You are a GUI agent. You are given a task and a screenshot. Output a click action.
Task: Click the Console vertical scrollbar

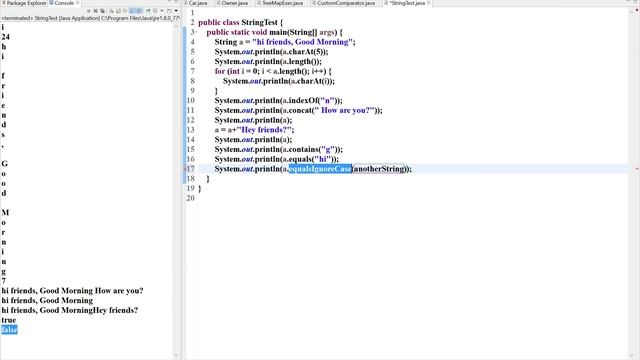click(x=176, y=190)
